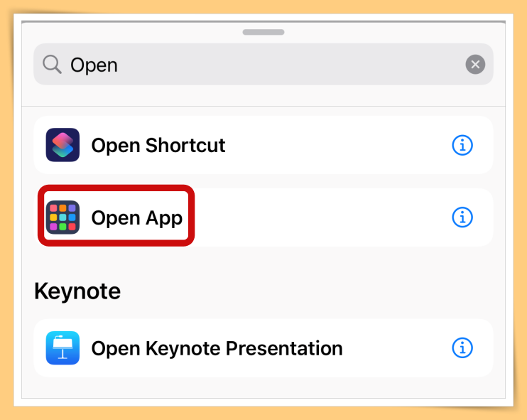Select the Open Shortcut label
This screenshot has width=527, height=420.
pos(158,145)
